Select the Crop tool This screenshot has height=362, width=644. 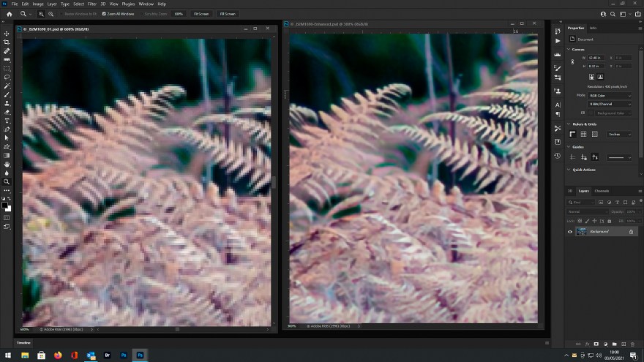[7, 42]
